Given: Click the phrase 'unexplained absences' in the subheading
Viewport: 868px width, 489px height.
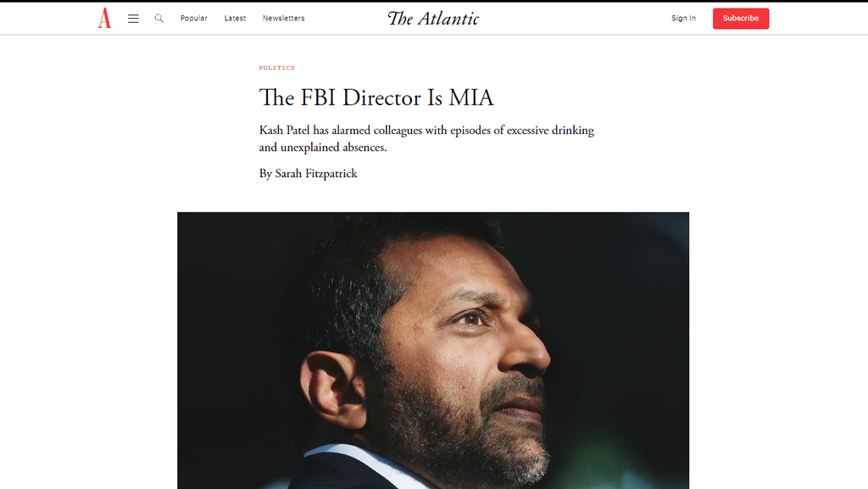Looking at the screenshot, I should [333, 147].
